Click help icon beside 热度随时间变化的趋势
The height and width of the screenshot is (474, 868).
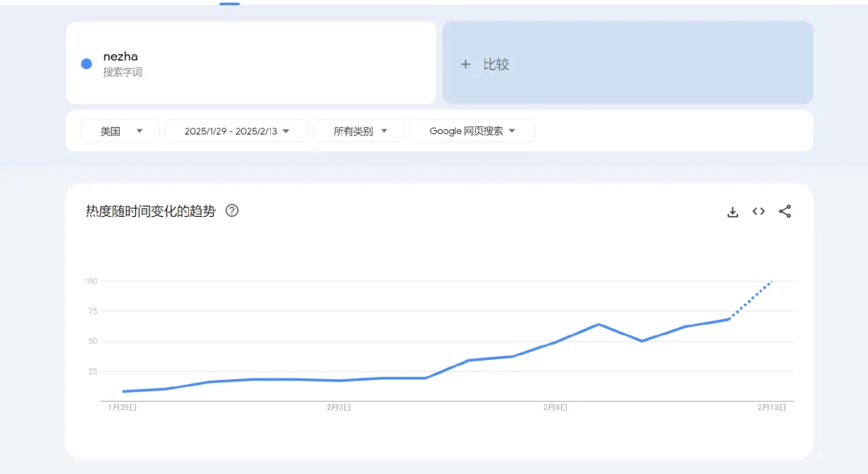pos(232,210)
